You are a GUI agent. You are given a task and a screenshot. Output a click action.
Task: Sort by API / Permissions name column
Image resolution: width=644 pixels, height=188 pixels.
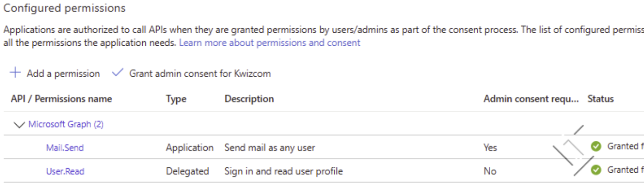point(61,99)
